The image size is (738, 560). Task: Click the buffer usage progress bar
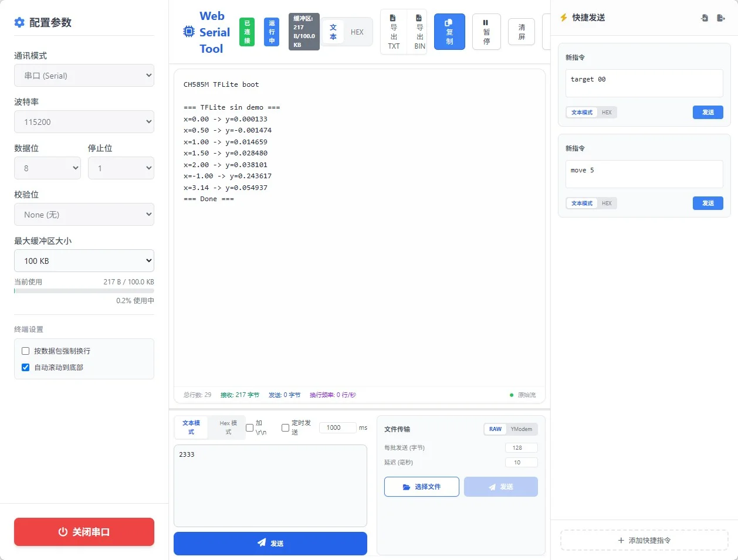[x=84, y=291]
